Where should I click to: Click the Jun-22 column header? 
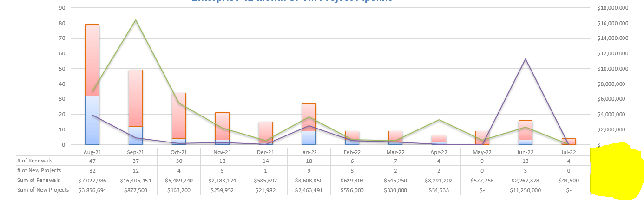pos(525,152)
